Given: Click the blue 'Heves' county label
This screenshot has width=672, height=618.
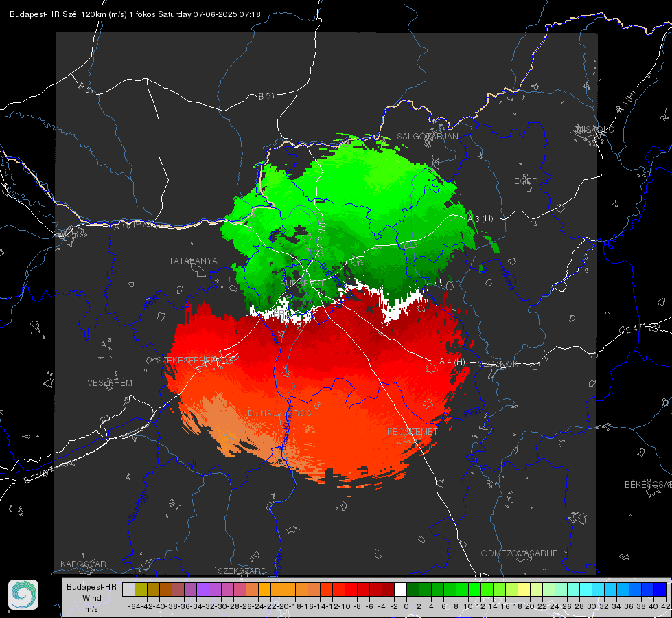Looking at the screenshot, I should coord(507,279).
